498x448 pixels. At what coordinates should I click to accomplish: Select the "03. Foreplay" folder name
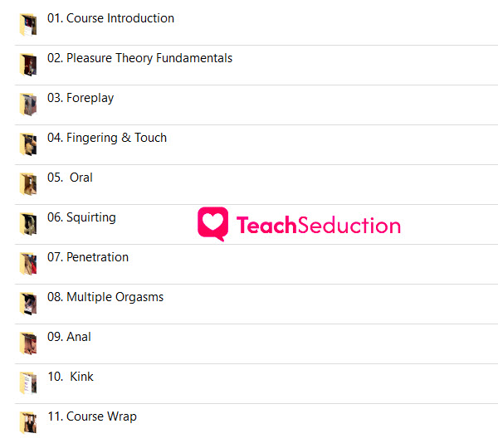click(81, 98)
